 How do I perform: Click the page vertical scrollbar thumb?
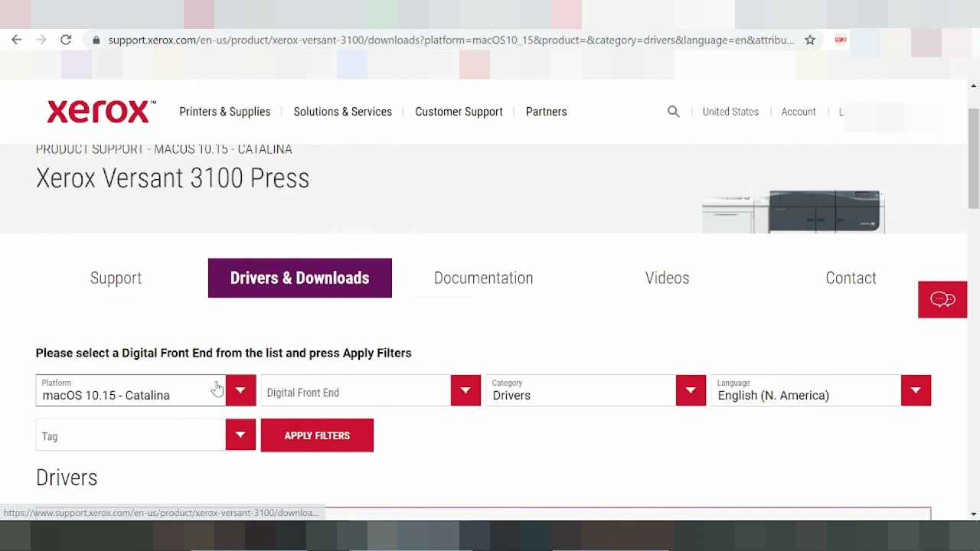coord(974,158)
